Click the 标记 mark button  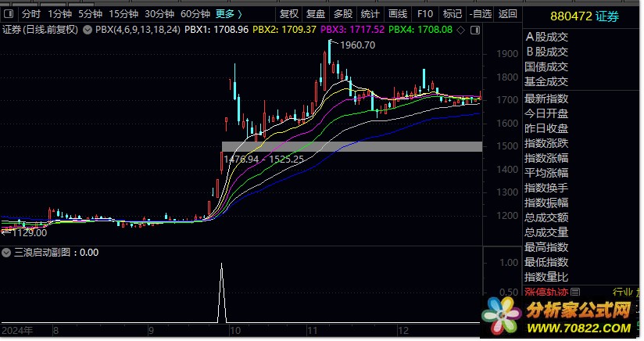coord(453,14)
